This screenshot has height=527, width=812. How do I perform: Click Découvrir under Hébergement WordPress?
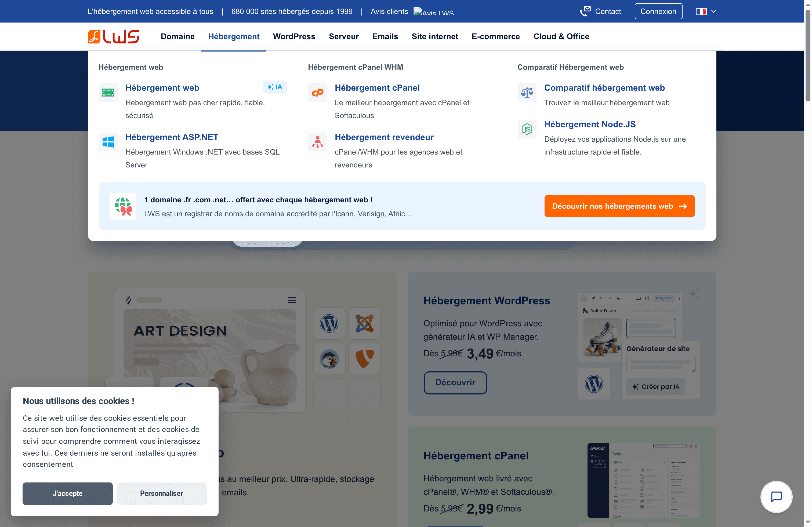[x=455, y=382]
